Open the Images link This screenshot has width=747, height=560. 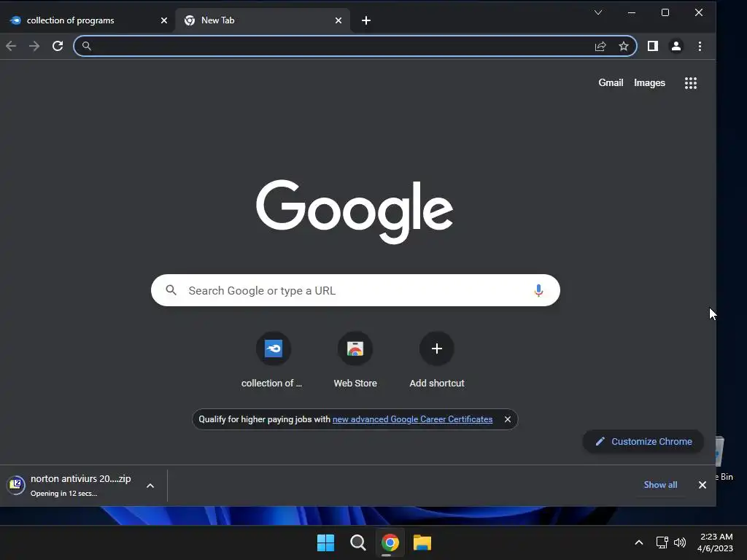click(649, 83)
